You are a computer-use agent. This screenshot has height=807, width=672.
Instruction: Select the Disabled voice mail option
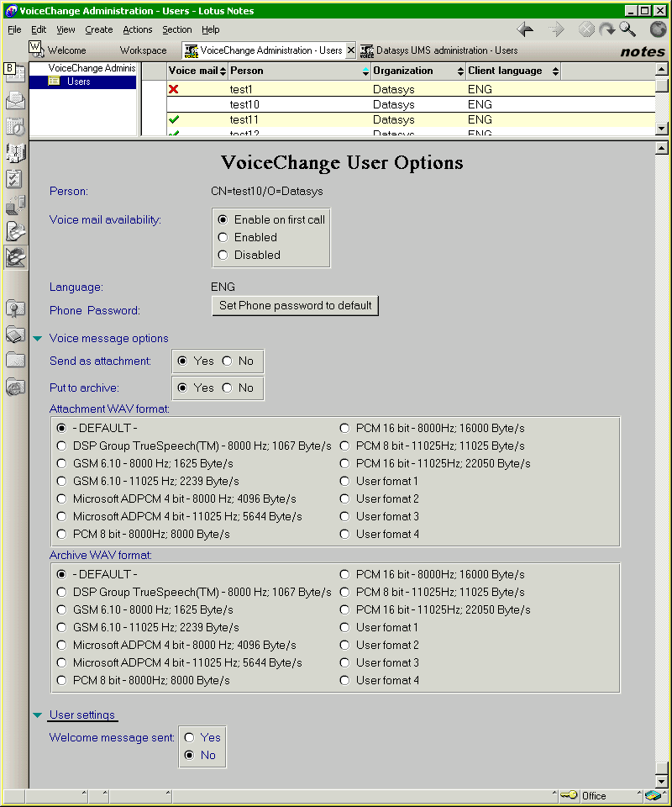click(x=223, y=255)
